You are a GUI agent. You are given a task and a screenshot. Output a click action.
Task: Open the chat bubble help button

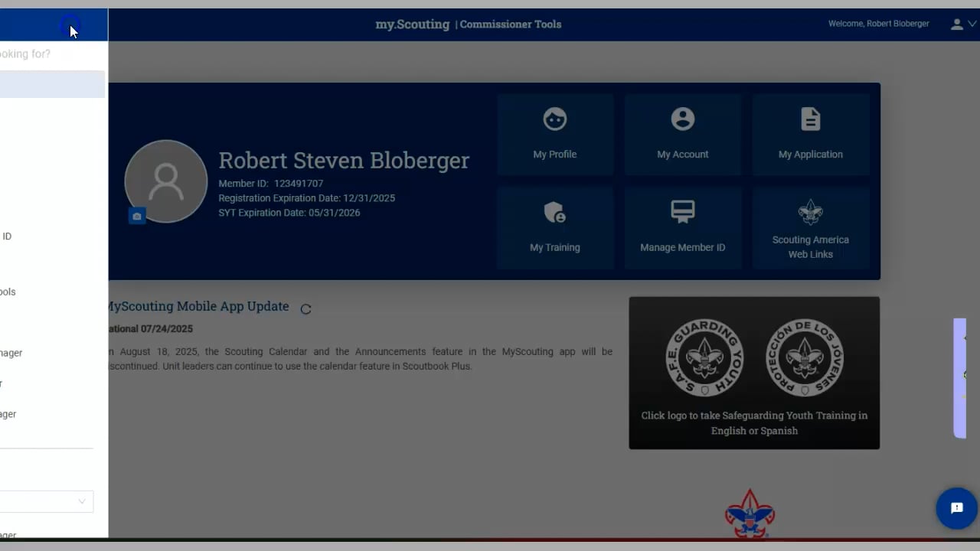pyautogui.click(x=956, y=508)
